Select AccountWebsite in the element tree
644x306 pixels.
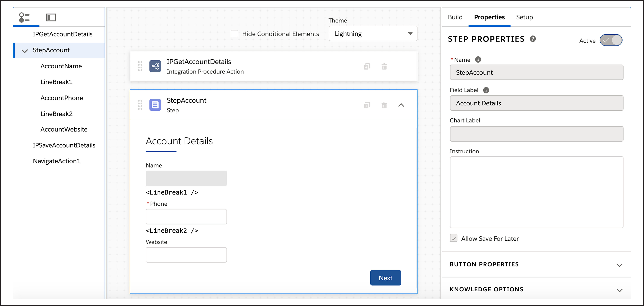64,129
